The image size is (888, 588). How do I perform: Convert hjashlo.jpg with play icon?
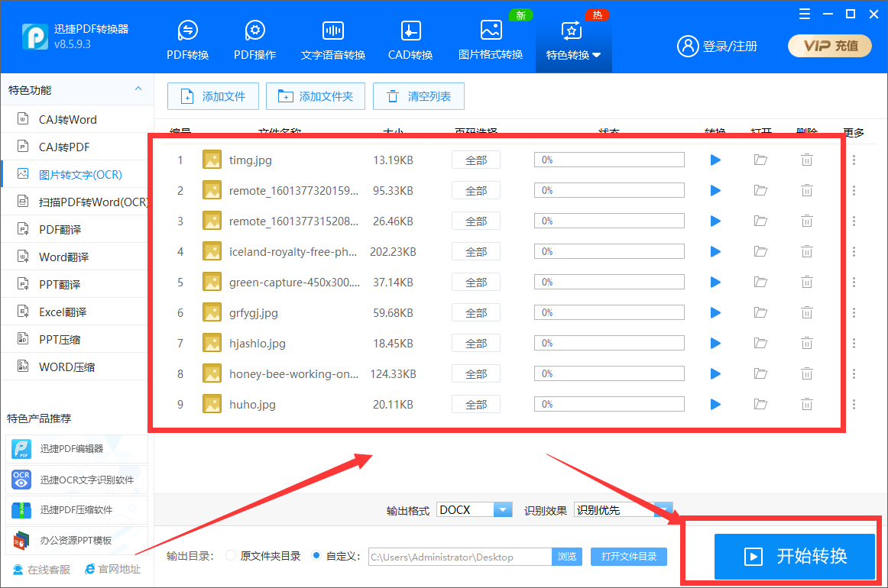[715, 344]
